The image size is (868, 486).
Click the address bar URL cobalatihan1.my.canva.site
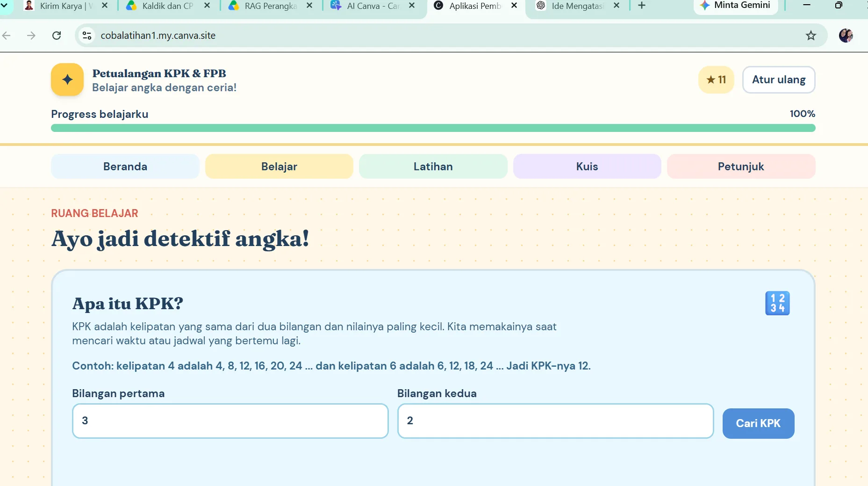[x=158, y=36]
